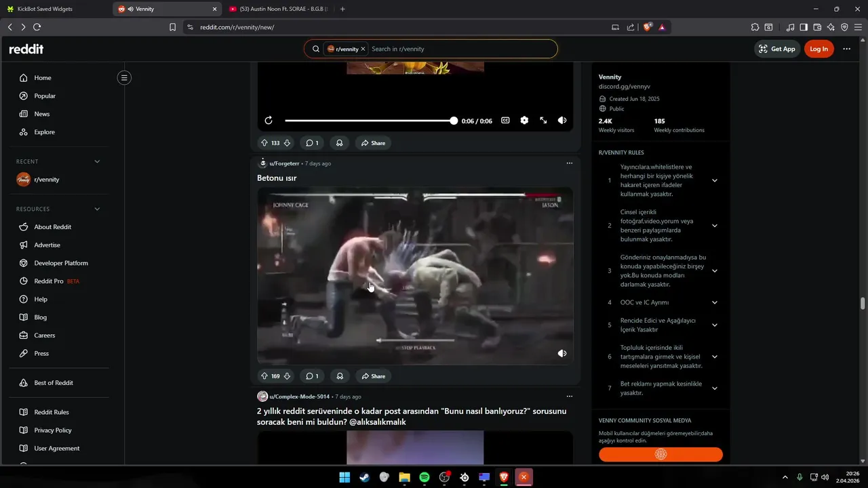Replay the finished video at top

click(x=269, y=121)
